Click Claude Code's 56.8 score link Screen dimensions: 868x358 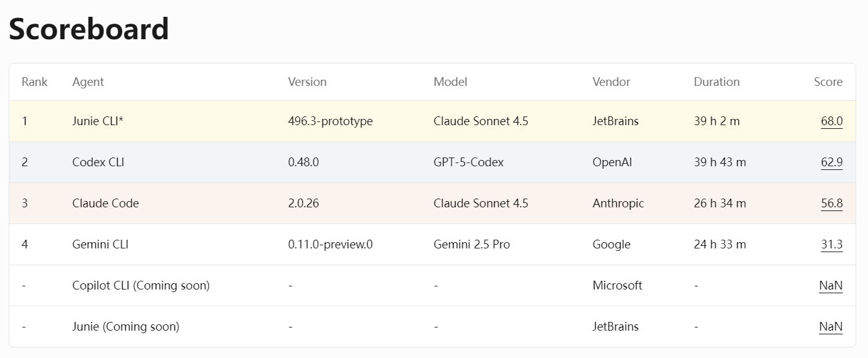831,204
